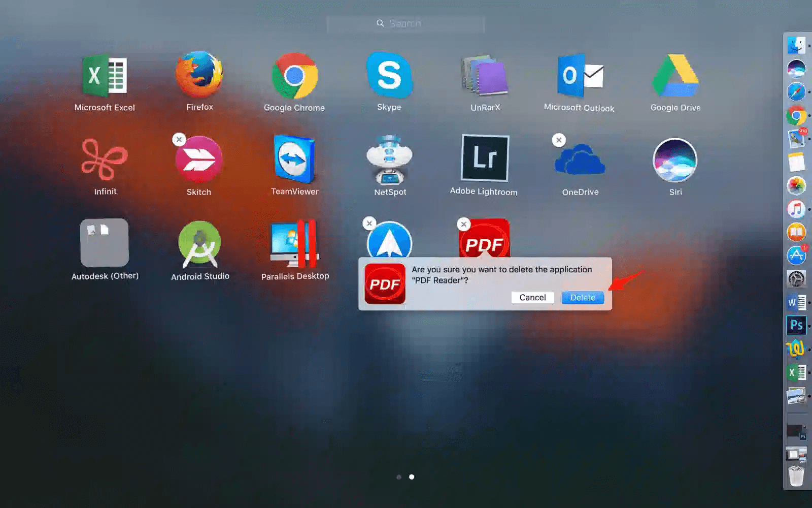The image size is (812, 508).
Task: Open Microsoft Word from the Dock
Action: pos(796,302)
